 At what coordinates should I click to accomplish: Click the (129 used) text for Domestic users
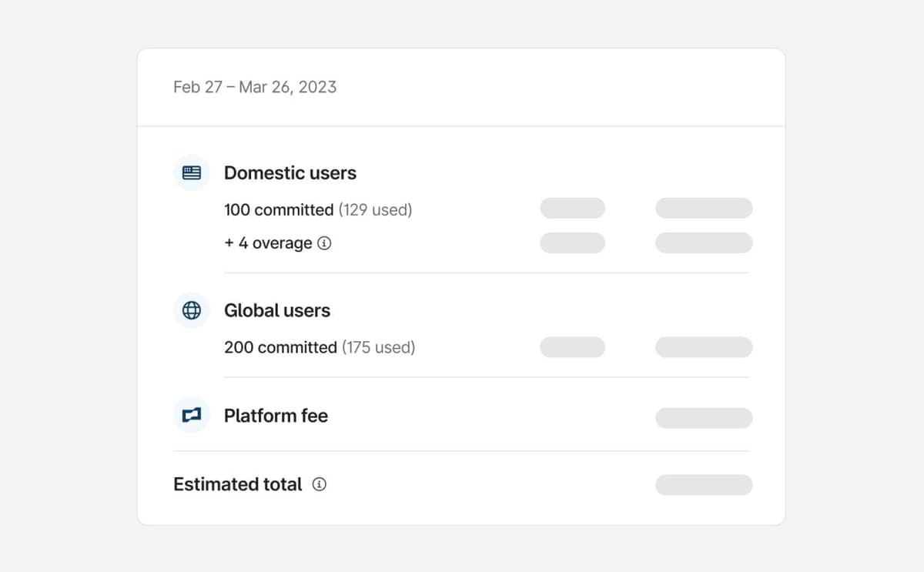[377, 209]
